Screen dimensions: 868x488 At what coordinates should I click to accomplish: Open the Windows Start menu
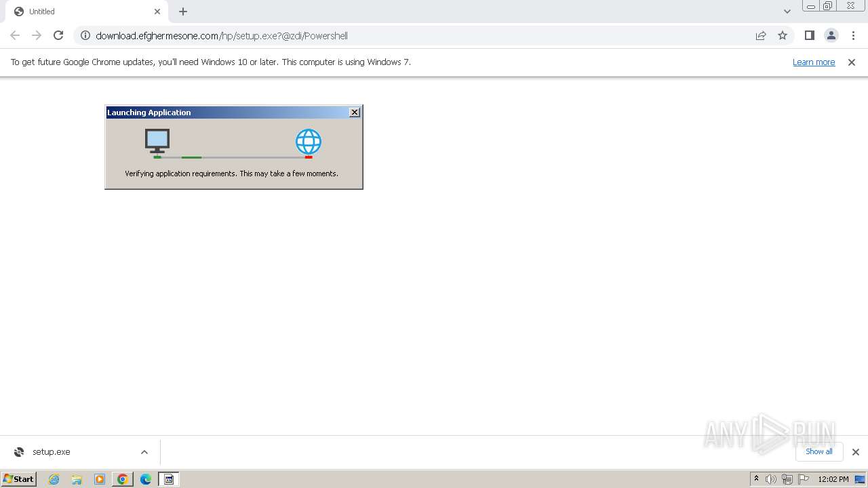(18, 479)
